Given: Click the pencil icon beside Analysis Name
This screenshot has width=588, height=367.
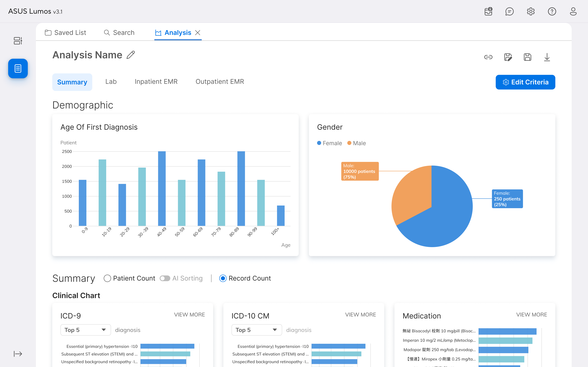Looking at the screenshot, I should point(131,55).
